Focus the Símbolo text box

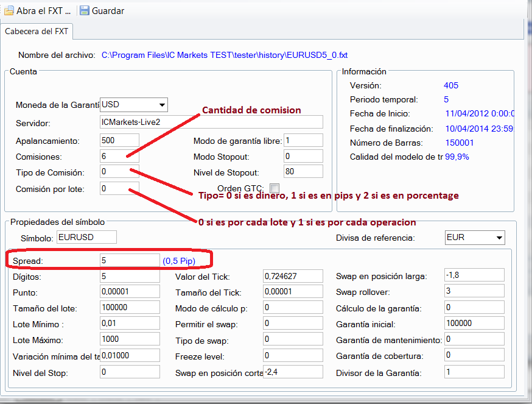click(86, 237)
